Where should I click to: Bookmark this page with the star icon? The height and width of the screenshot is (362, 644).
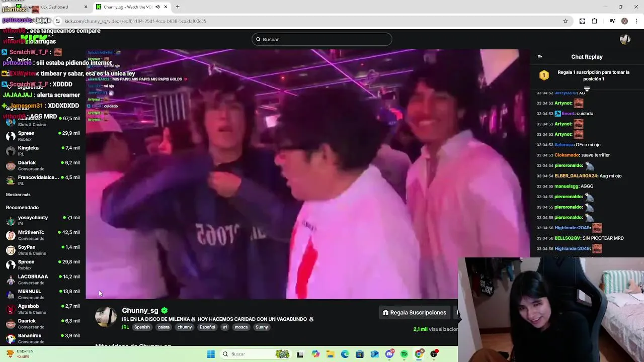566,21
